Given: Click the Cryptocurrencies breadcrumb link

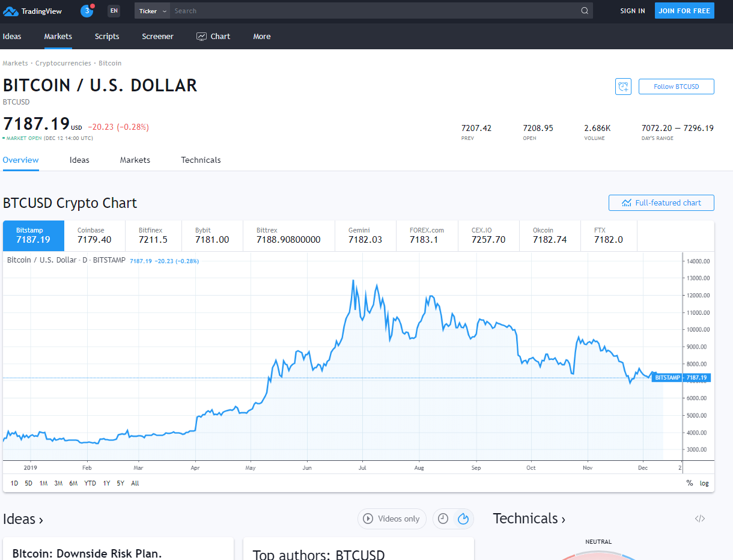Looking at the screenshot, I should click(x=63, y=63).
